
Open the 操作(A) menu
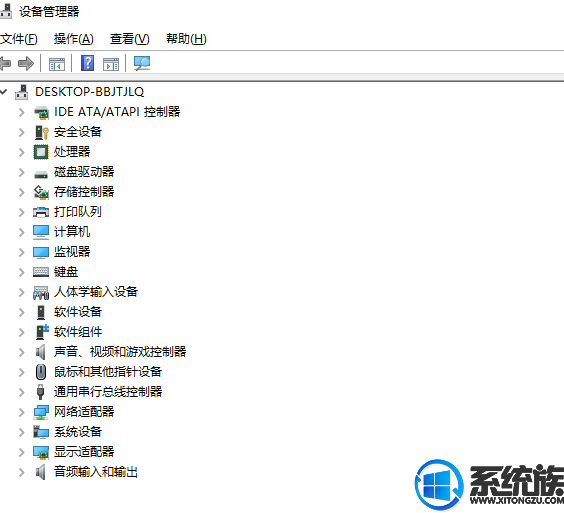(74, 39)
